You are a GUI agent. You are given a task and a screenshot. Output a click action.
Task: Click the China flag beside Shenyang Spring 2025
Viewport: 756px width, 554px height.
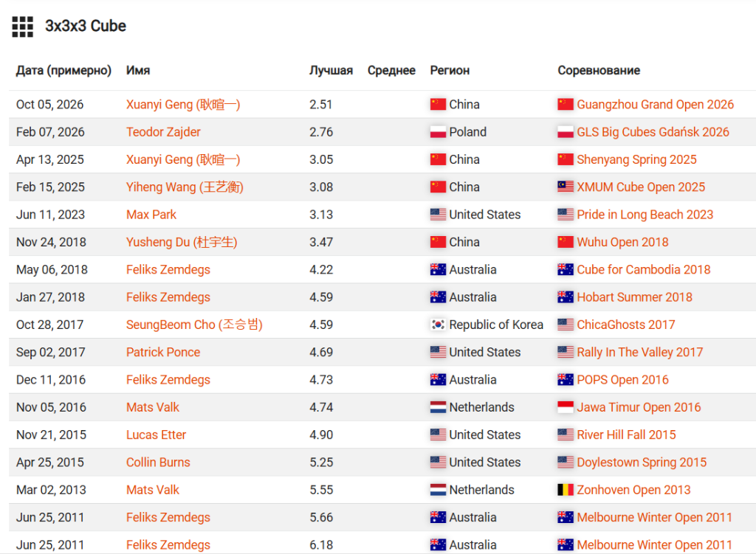pos(566,159)
